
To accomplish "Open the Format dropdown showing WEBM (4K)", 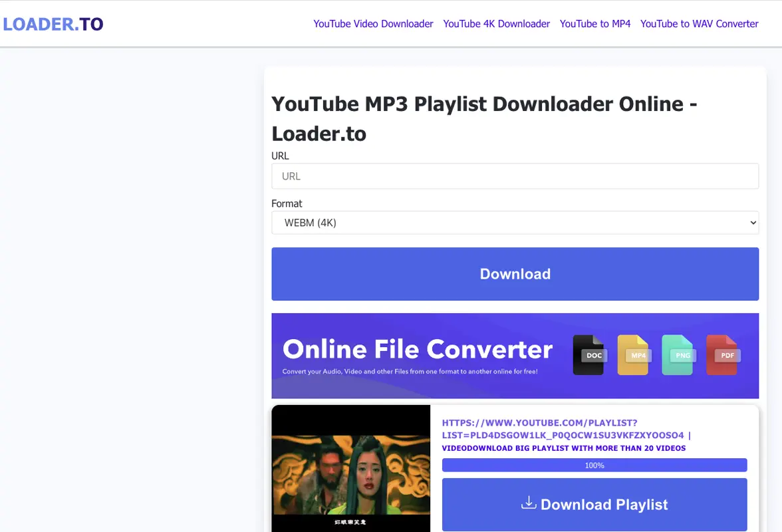I will click(x=515, y=223).
